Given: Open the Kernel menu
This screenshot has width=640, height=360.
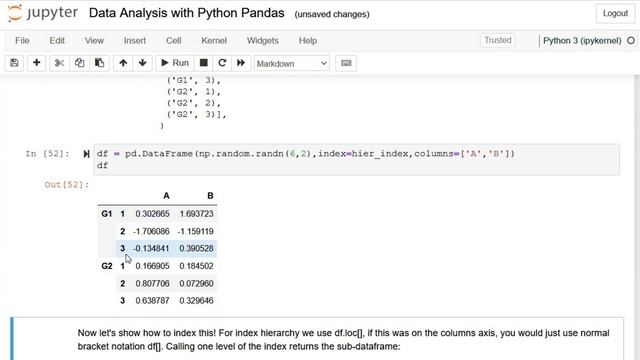Looking at the screenshot, I should 214,40.
